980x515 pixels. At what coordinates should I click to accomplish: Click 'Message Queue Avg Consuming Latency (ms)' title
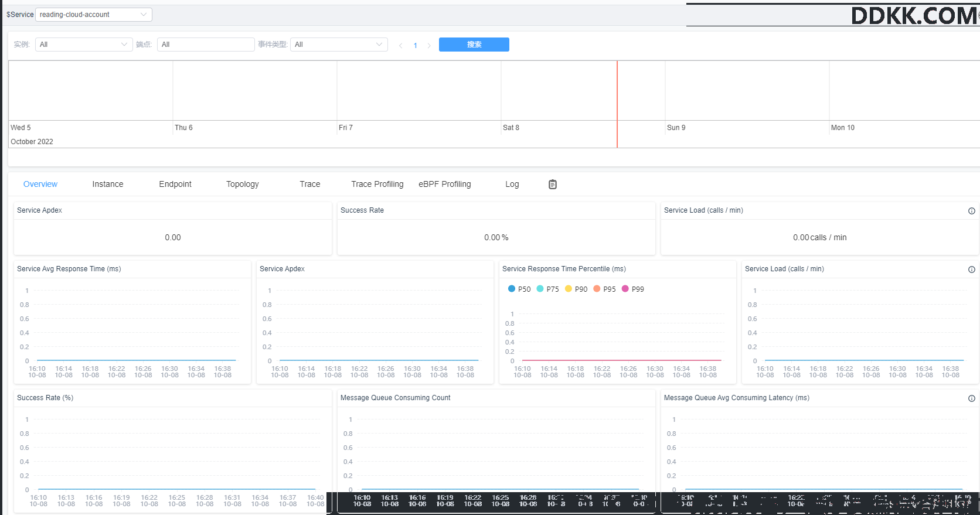click(737, 398)
